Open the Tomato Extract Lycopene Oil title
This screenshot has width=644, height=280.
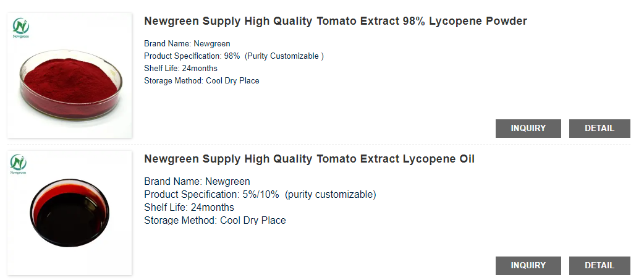(x=309, y=159)
